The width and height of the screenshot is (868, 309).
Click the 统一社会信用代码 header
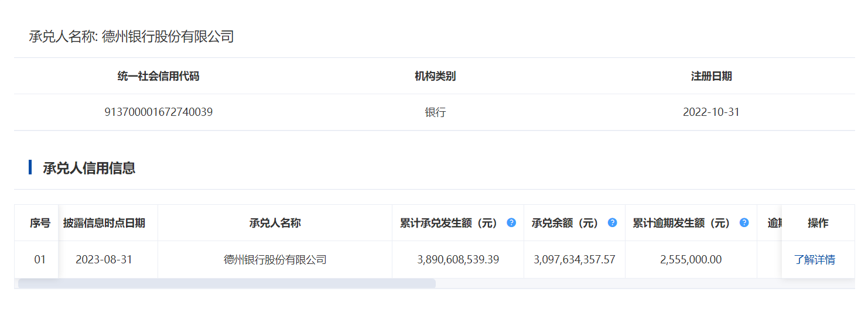(x=158, y=76)
